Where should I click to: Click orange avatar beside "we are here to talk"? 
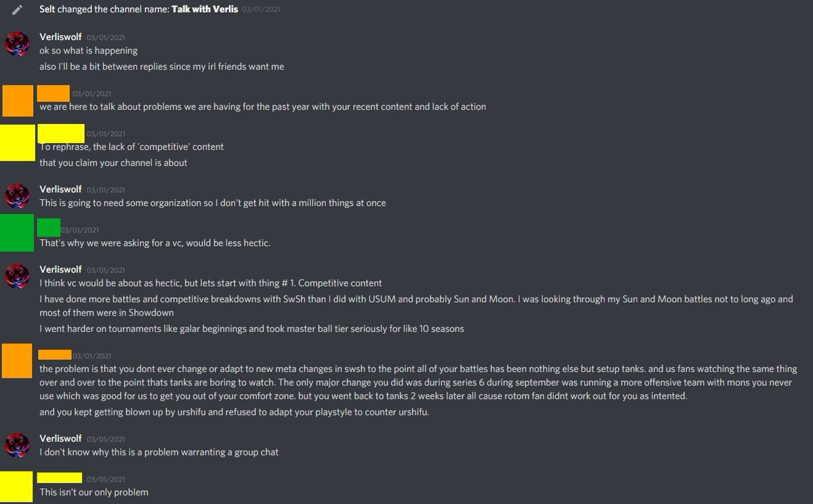pos(18,100)
